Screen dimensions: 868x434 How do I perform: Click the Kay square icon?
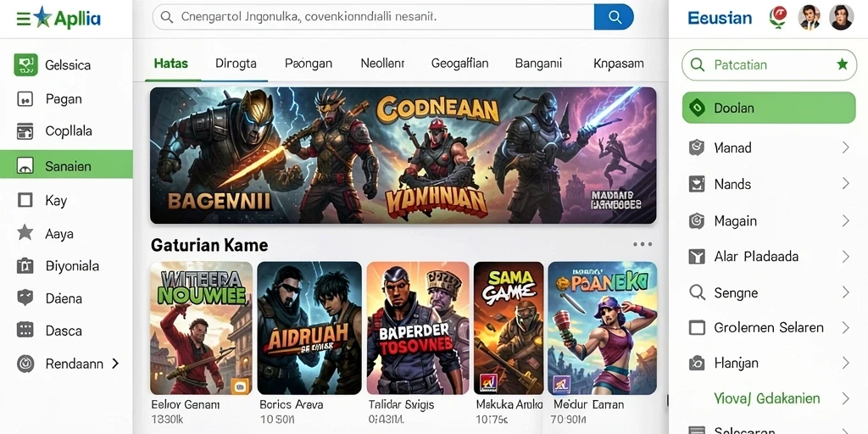[x=25, y=200]
